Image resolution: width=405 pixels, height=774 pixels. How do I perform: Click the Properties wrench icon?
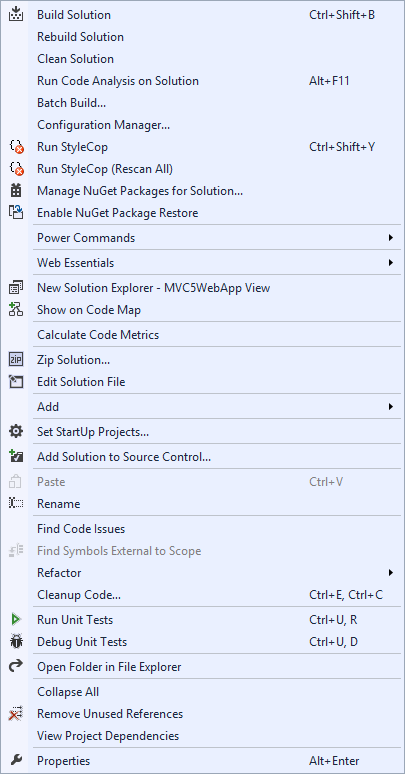pyautogui.click(x=16, y=761)
